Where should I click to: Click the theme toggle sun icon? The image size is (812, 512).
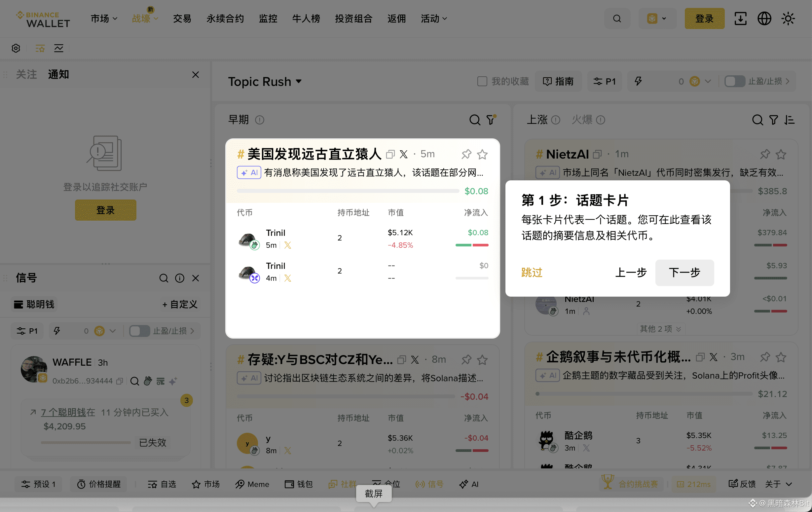pos(788,18)
